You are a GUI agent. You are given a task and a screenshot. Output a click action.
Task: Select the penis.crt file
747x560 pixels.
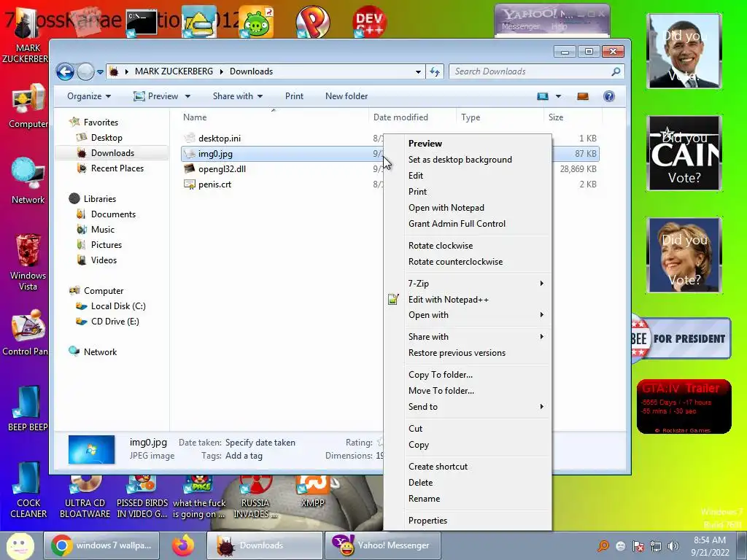pyautogui.click(x=215, y=184)
